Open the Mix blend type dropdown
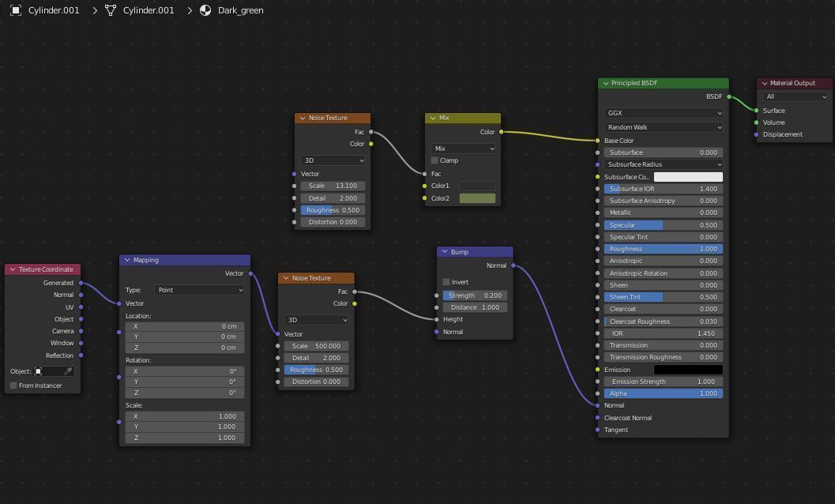Image resolution: width=835 pixels, height=504 pixels. pos(463,148)
